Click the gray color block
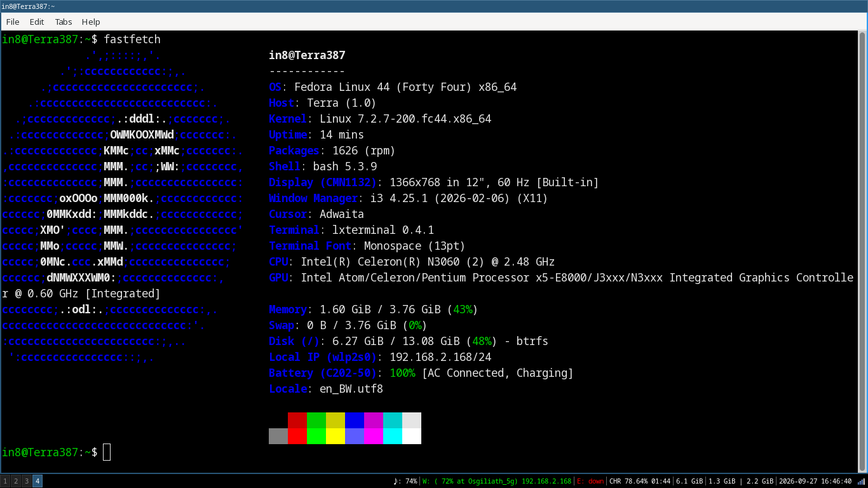This screenshot has width=868, height=488. (x=278, y=436)
